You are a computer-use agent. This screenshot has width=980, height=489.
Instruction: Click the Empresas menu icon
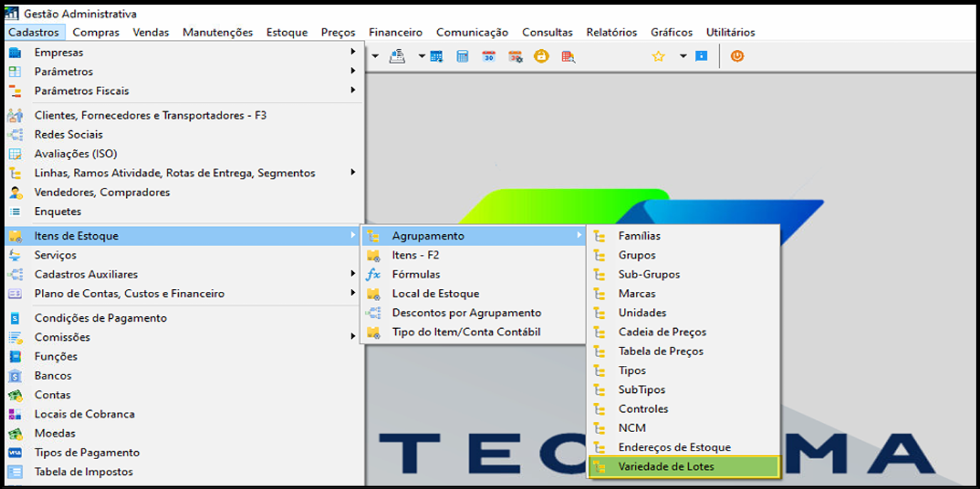(15, 52)
